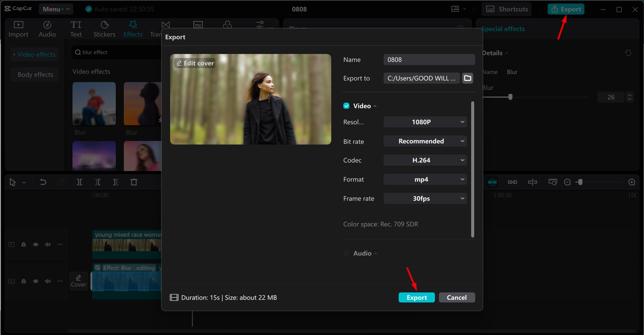Image resolution: width=644 pixels, height=335 pixels.
Task: Open the Import media tab
Action: coord(18,29)
